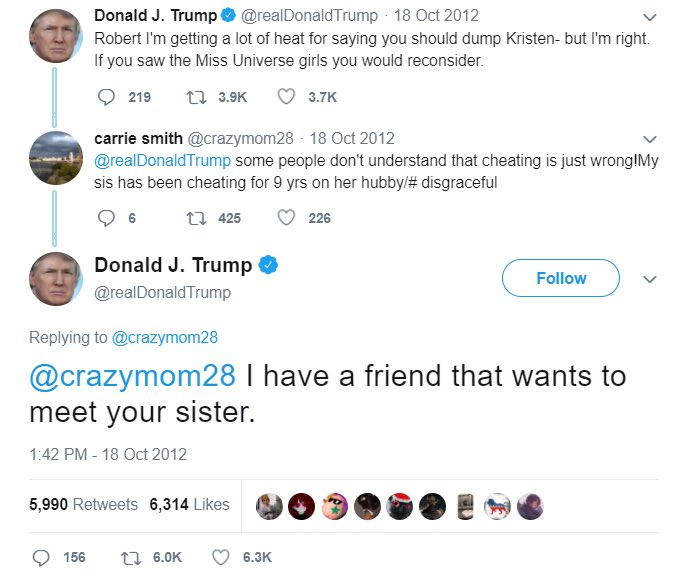Viewport: 687px width, 581px height.
Task: Open @crazymom28 link in Replying to line
Action: point(165,337)
